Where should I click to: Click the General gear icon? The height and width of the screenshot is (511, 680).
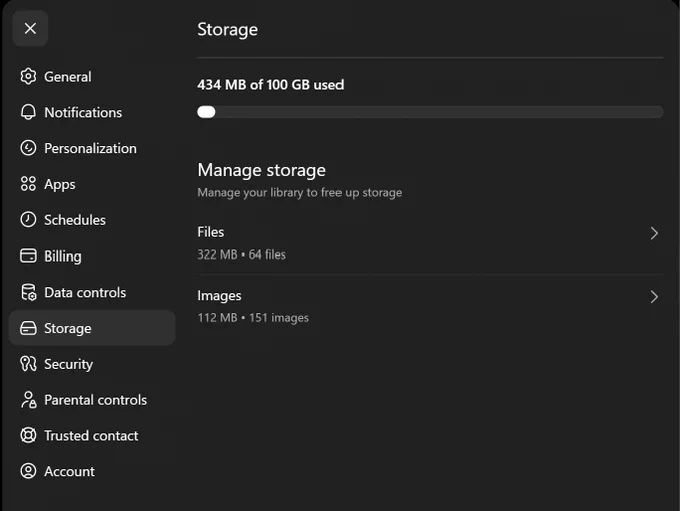28,76
